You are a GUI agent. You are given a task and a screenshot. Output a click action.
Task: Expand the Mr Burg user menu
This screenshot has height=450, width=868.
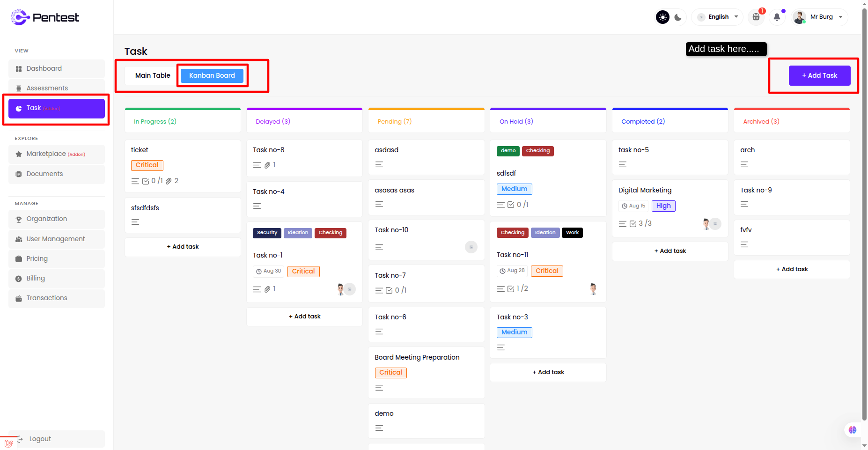(x=820, y=17)
